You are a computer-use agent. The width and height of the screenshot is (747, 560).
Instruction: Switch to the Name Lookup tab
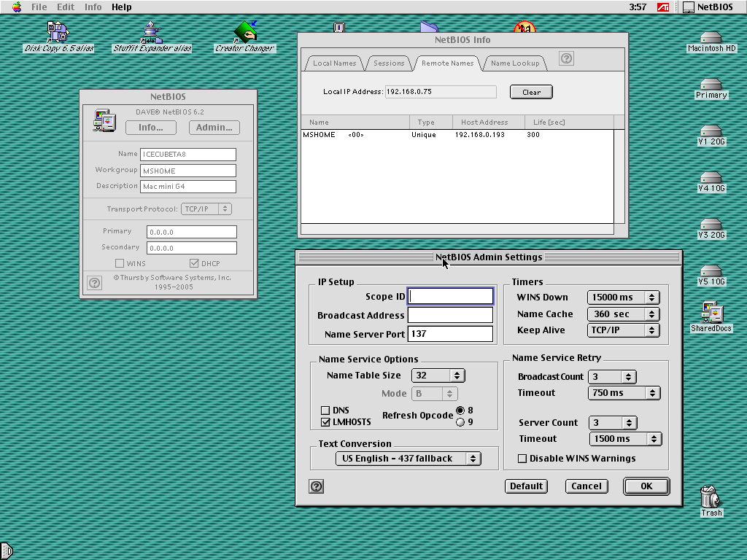pyautogui.click(x=515, y=63)
